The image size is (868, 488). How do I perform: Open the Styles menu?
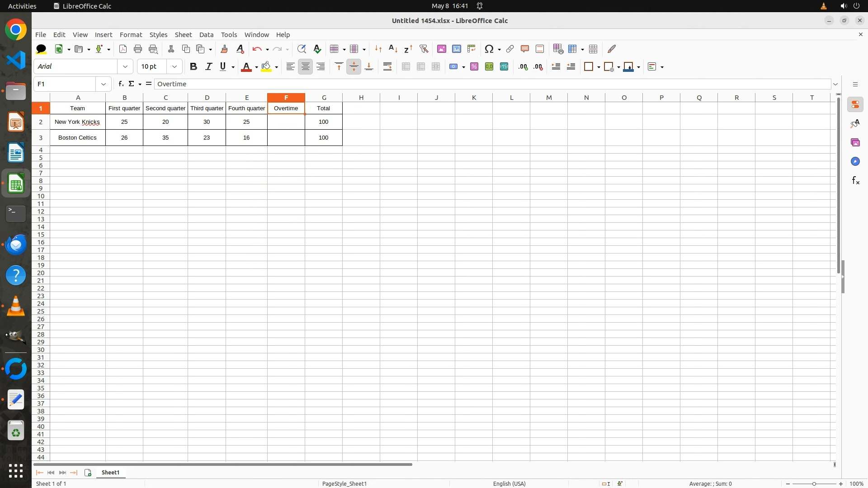coord(158,35)
